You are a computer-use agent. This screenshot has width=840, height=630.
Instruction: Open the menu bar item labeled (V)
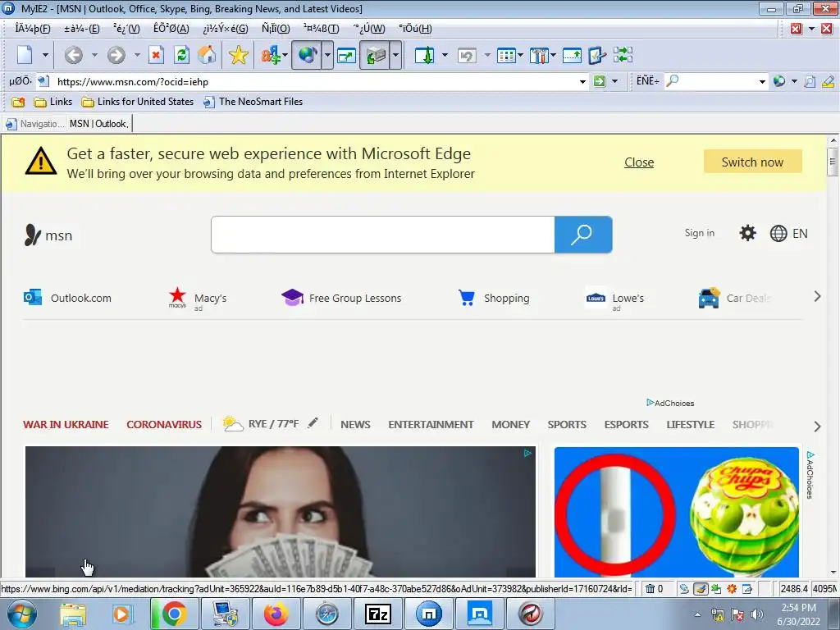(x=126, y=29)
